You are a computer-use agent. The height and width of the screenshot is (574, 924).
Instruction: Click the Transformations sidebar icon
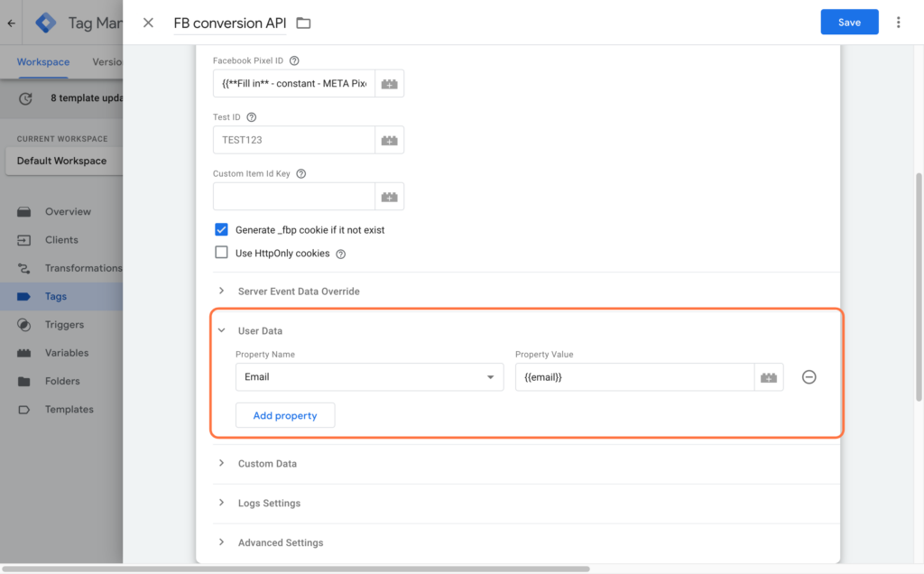coord(23,268)
